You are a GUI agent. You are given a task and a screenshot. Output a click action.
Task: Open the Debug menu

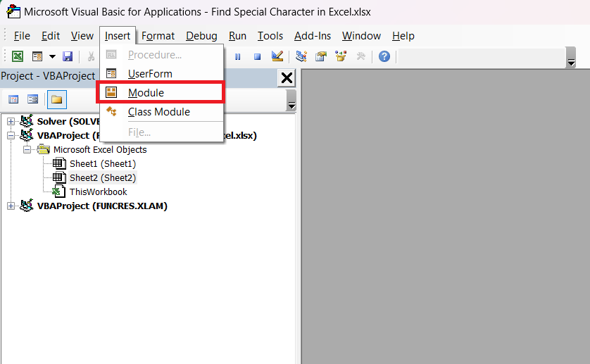[201, 36]
